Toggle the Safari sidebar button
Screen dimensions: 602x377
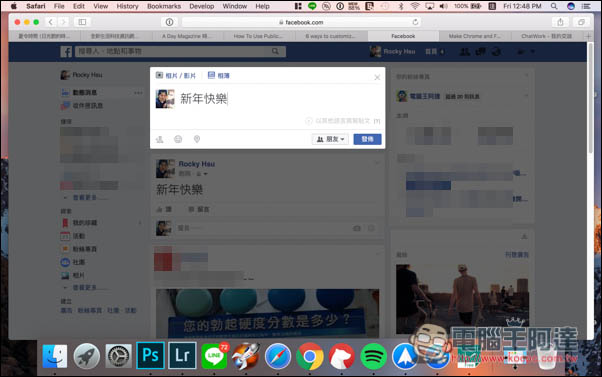[82, 22]
